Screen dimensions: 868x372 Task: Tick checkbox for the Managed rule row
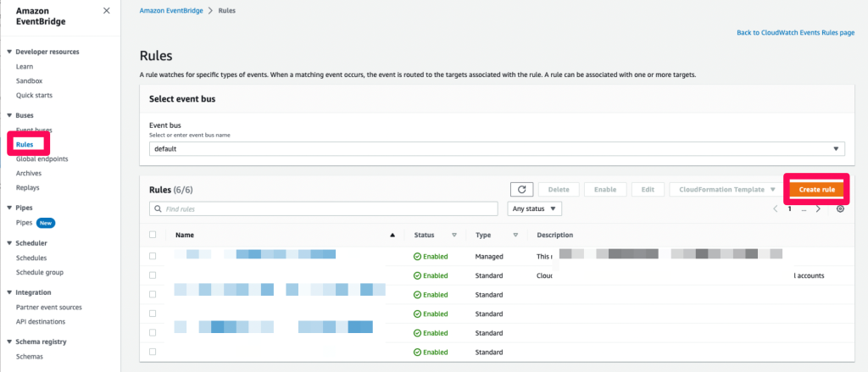pyautogui.click(x=153, y=256)
